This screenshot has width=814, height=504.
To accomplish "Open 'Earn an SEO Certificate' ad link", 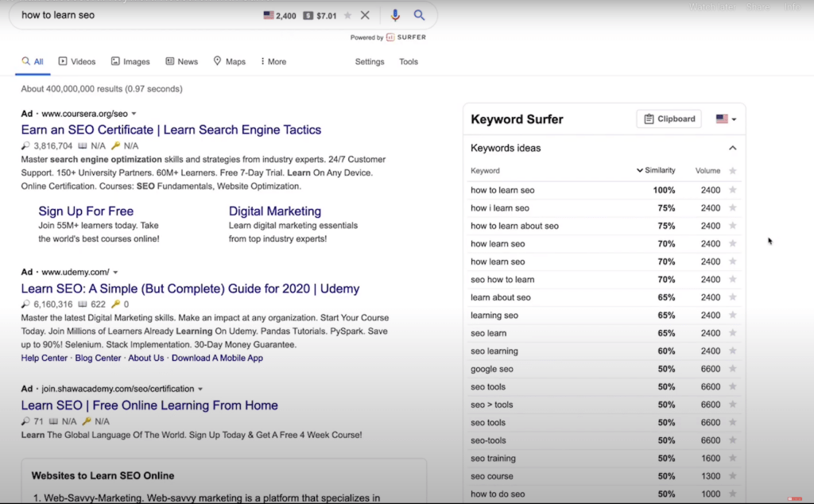I will pyautogui.click(x=171, y=130).
